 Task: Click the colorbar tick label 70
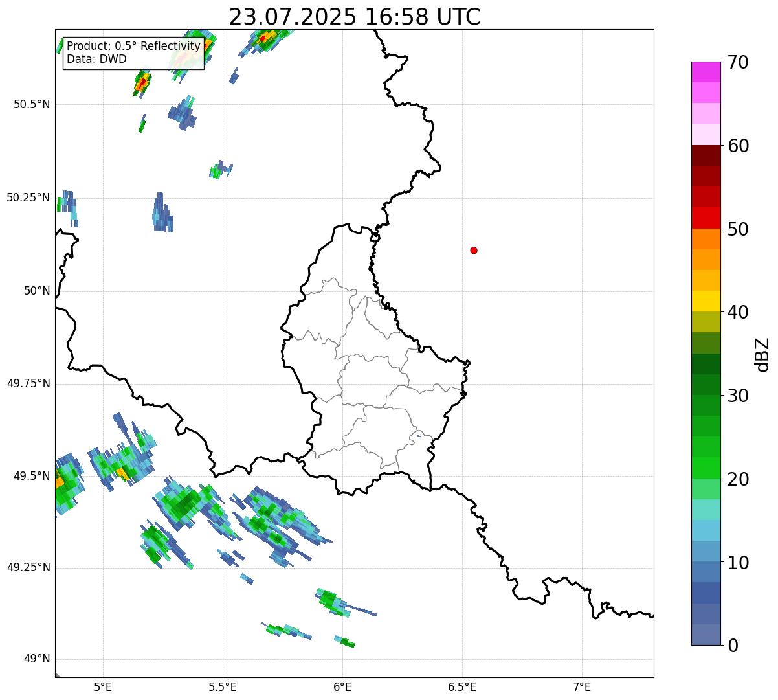738,62
